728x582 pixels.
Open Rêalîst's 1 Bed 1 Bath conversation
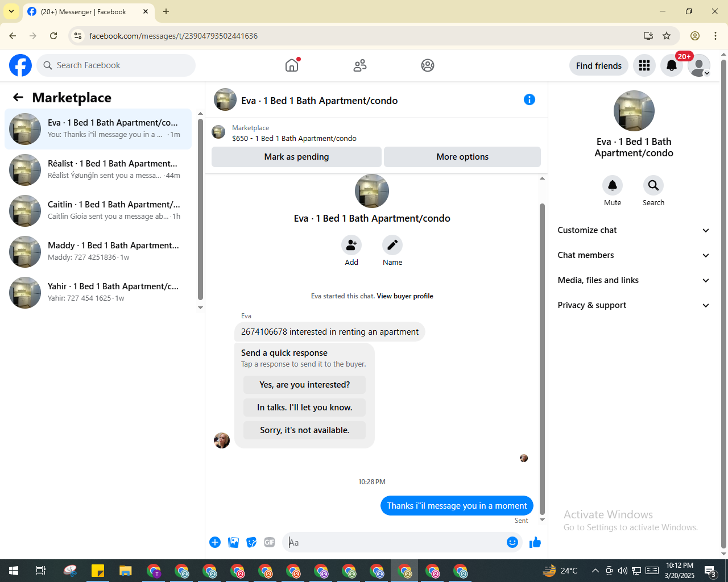coord(98,170)
